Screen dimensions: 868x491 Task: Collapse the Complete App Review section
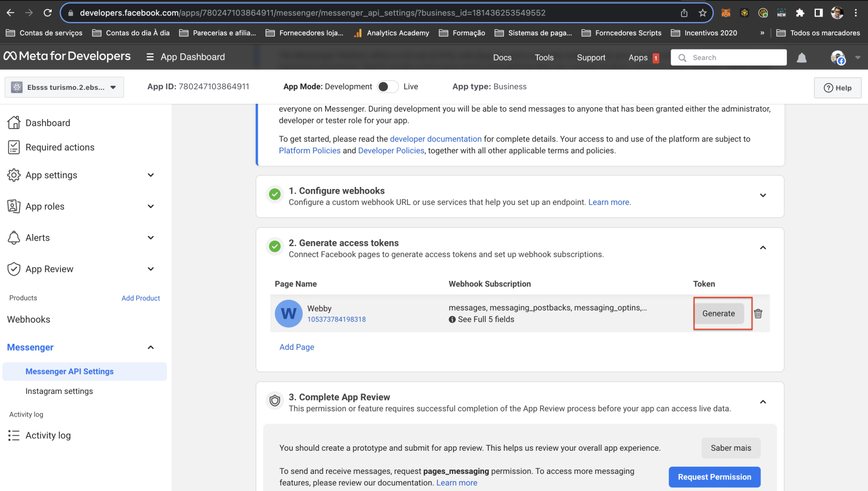[x=763, y=402]
